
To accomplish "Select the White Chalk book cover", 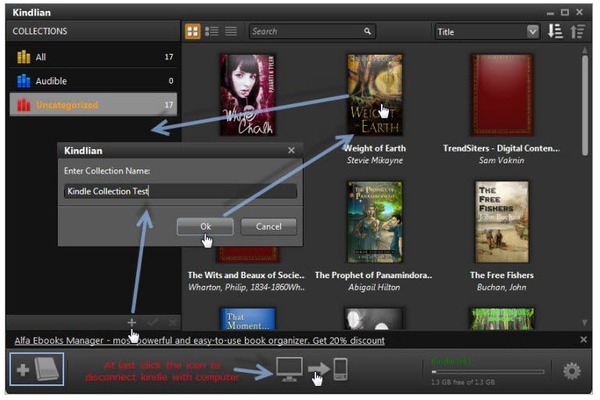I will pyautogui.click(x=247, y=95).
